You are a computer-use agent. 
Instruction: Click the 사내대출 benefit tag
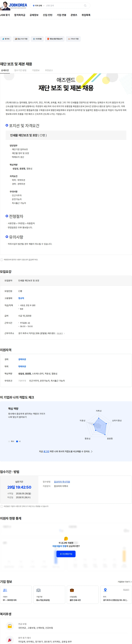(x=37, y=39)
